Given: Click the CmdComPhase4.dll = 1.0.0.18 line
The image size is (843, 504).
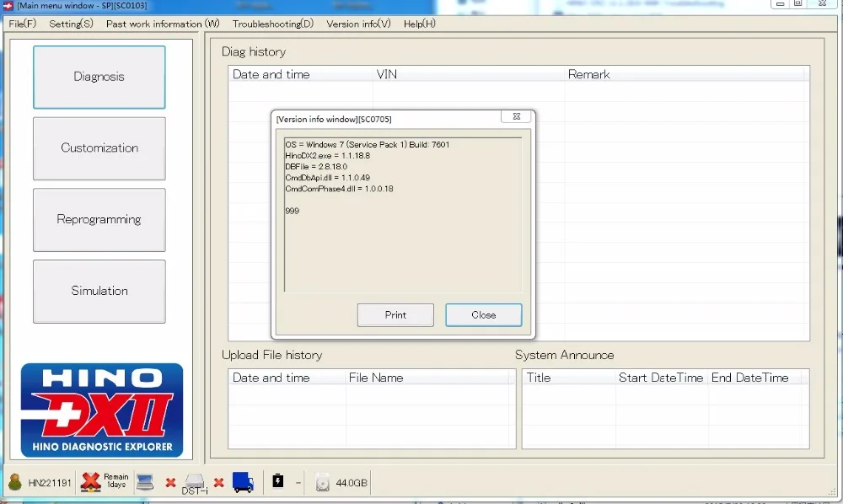Looking at the screenshot, I should (339, 189).
